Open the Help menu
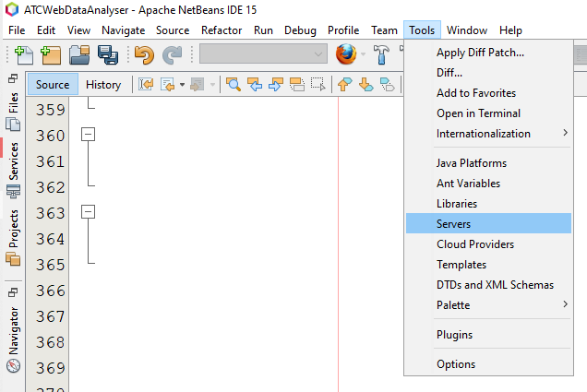Screen dimensions: 587x392 click(510, 30)
